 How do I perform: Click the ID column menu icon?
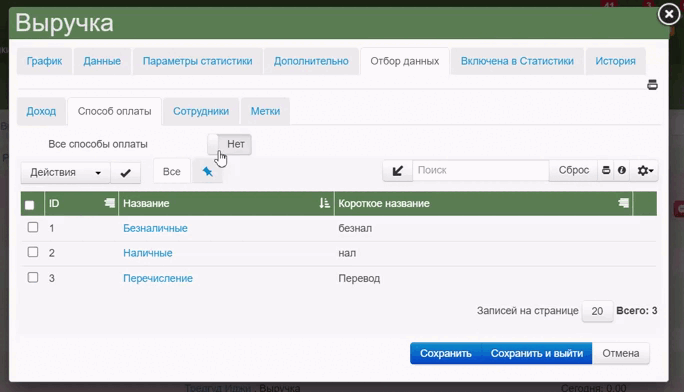[x=109, y=203]
